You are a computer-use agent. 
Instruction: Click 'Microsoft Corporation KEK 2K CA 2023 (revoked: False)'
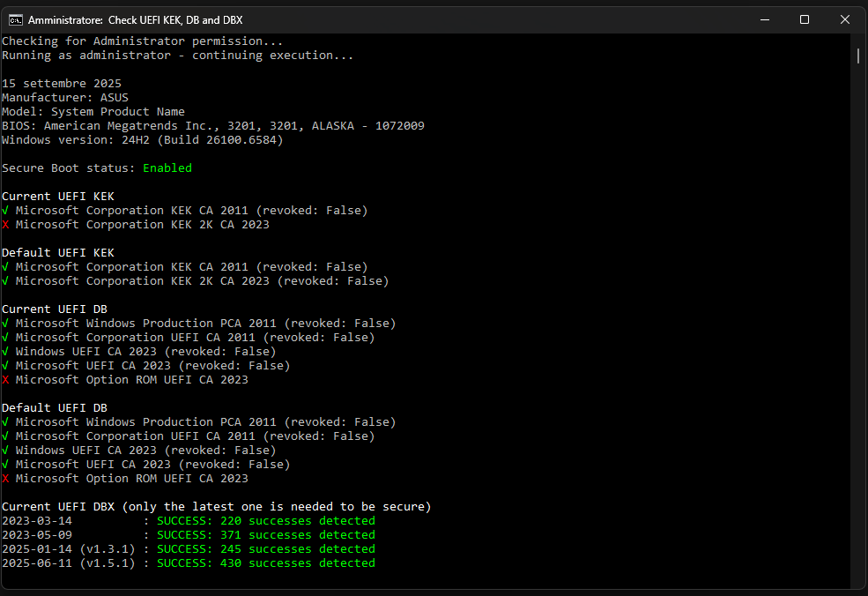click(x=202, y=281)
